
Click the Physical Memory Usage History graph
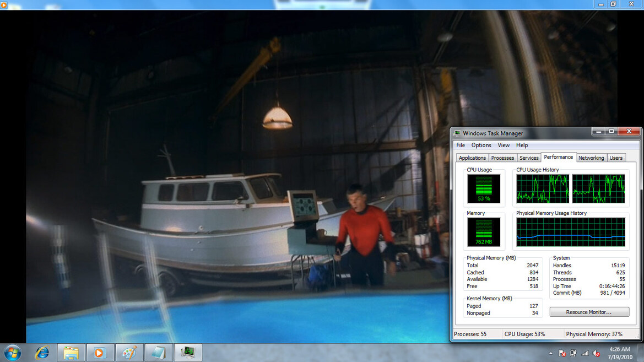point(571,232)
